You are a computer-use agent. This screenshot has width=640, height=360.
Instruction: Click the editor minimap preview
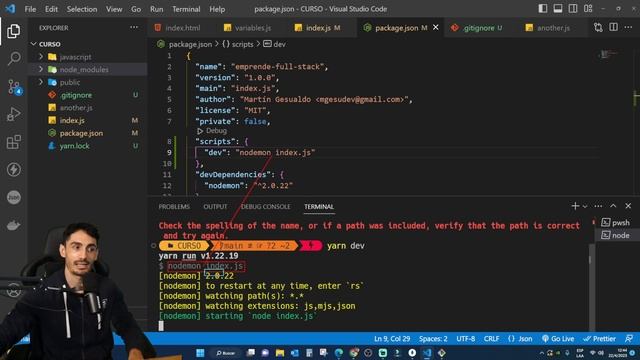[x=609, y=54]
